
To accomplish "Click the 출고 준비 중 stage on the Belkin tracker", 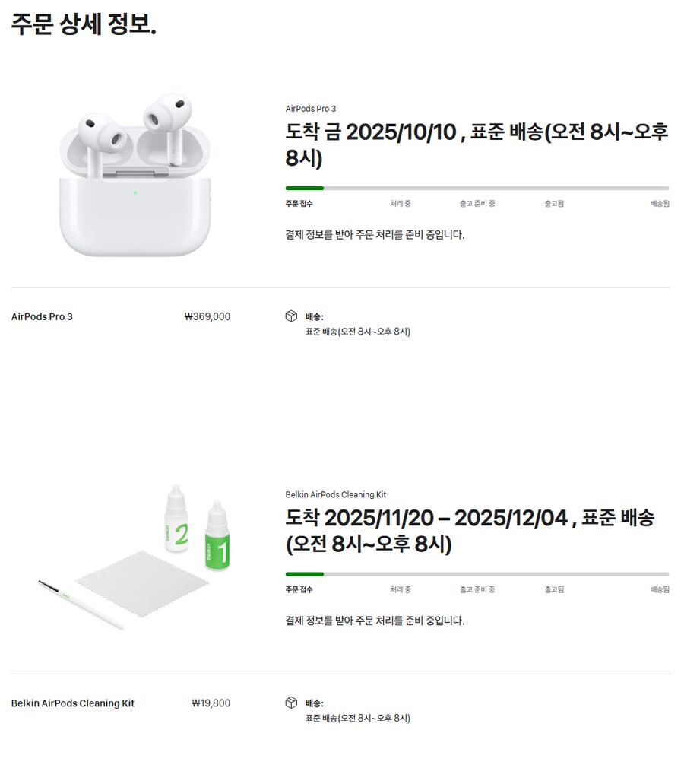I will click(x=479, y=589).
